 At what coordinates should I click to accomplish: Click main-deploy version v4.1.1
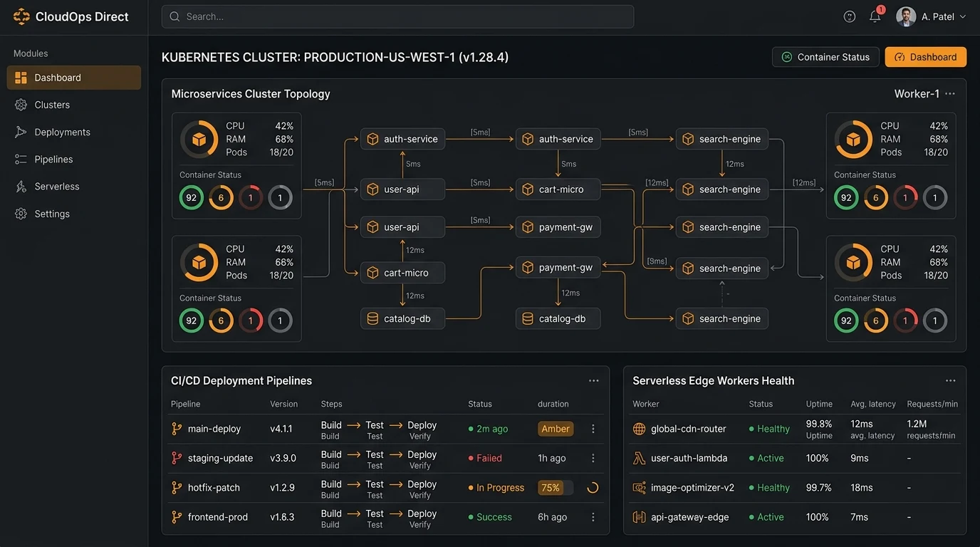281,429
